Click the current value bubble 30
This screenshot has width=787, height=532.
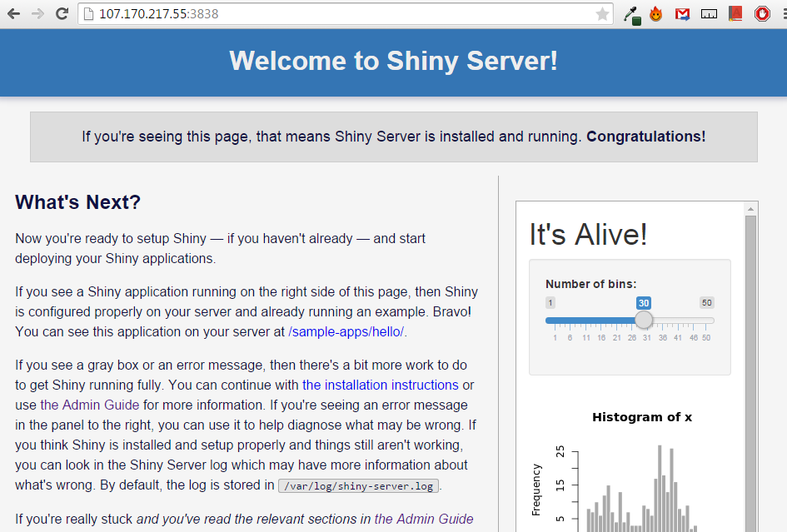[644, 303]
